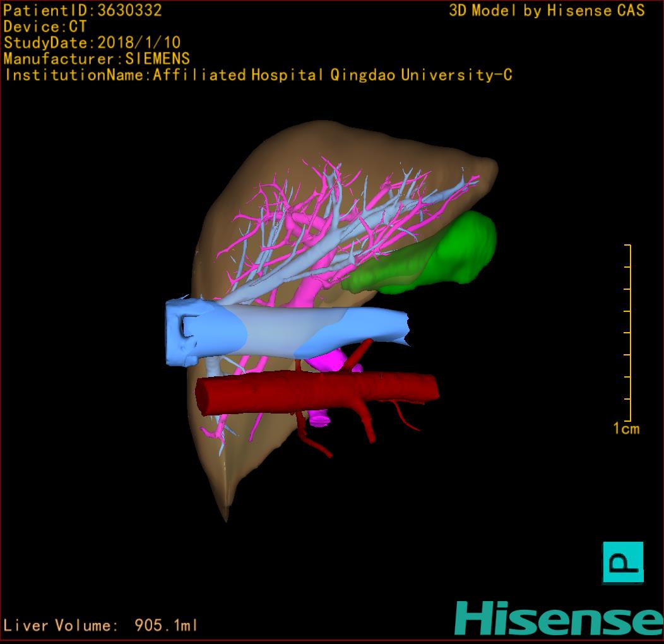Viewport: 664px width, 644px height.
Task: Select the dark red aorta vessel
Action: point(316,389)
